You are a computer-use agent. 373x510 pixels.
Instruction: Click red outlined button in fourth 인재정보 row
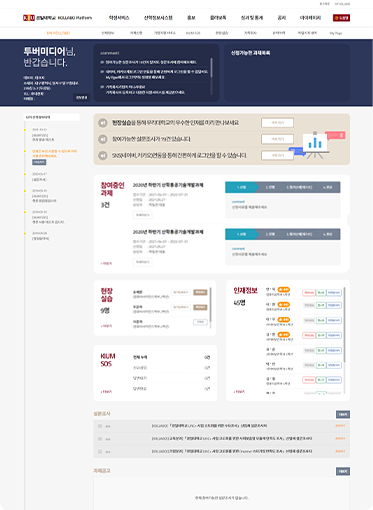click(309, 335)
